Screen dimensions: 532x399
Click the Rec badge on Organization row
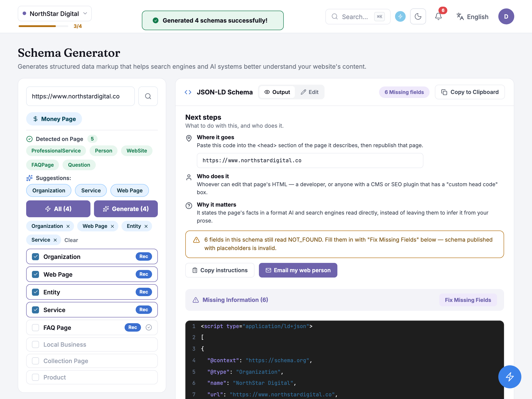pos(144,256)
